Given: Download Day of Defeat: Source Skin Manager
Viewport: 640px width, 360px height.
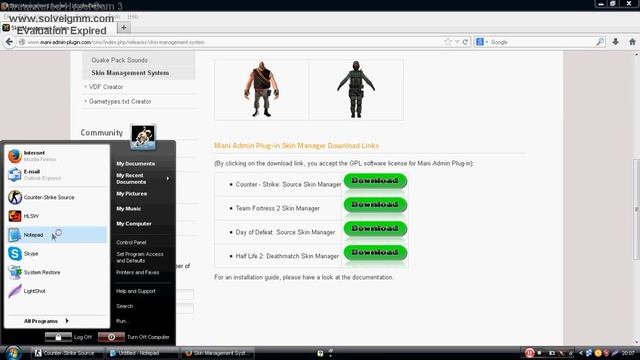Looking at the screenshot, I should [x=375, y=228].
